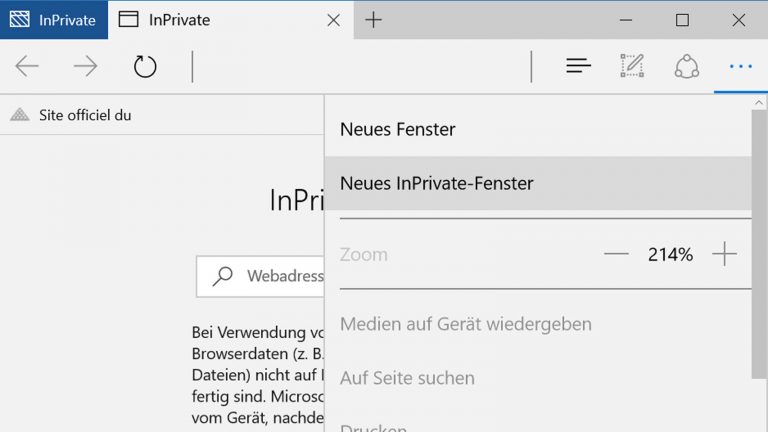Click the back navigation arrow
This screenshot has height=432, width=768.
(x=27, y=67)
